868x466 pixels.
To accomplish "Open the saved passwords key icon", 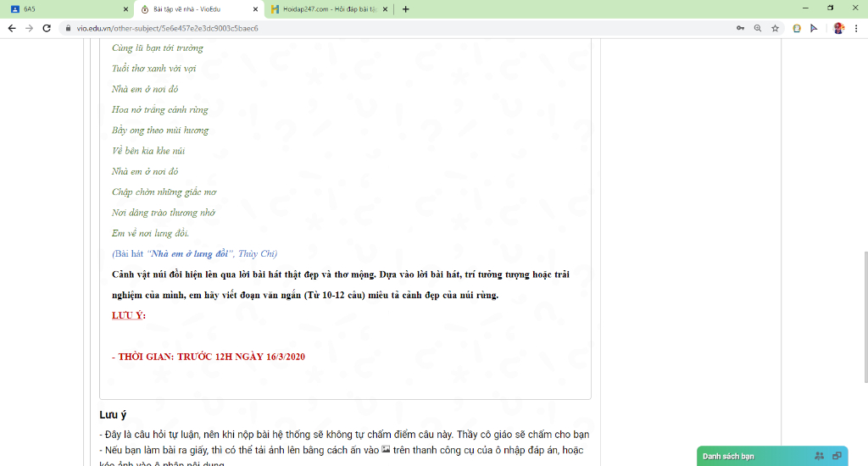I will pos(740,28).
